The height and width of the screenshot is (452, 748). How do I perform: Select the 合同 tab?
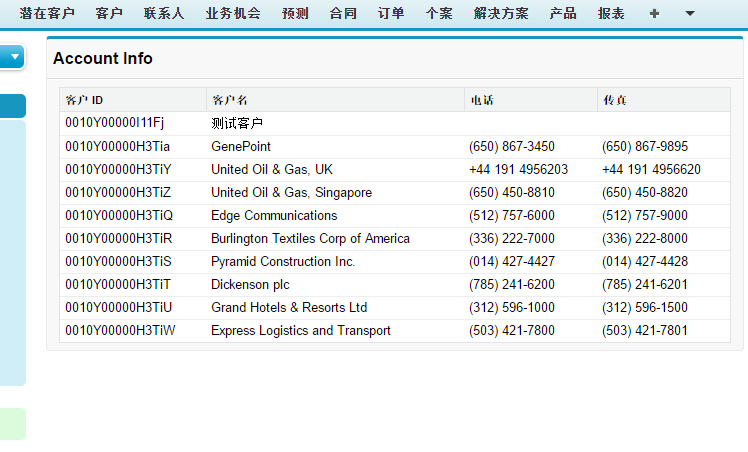click(343, 13)
